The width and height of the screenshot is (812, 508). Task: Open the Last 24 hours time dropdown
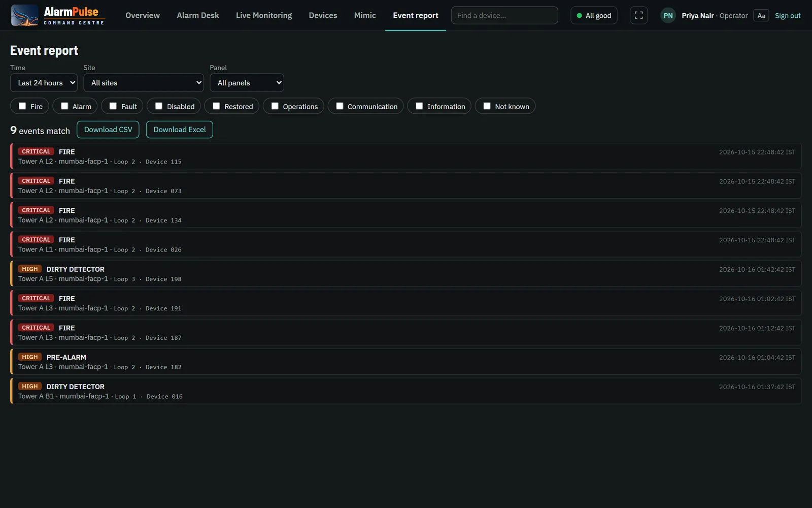click(44, 83)
